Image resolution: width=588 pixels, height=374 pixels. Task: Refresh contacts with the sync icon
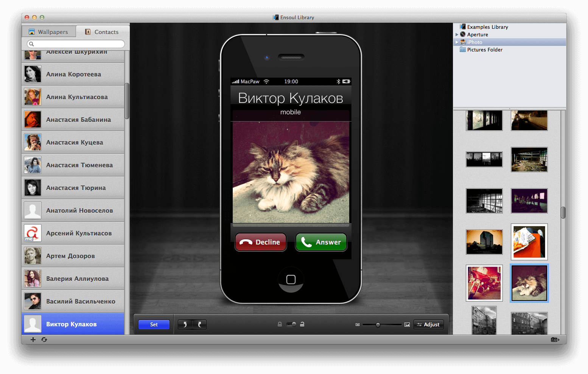point(44,340)
